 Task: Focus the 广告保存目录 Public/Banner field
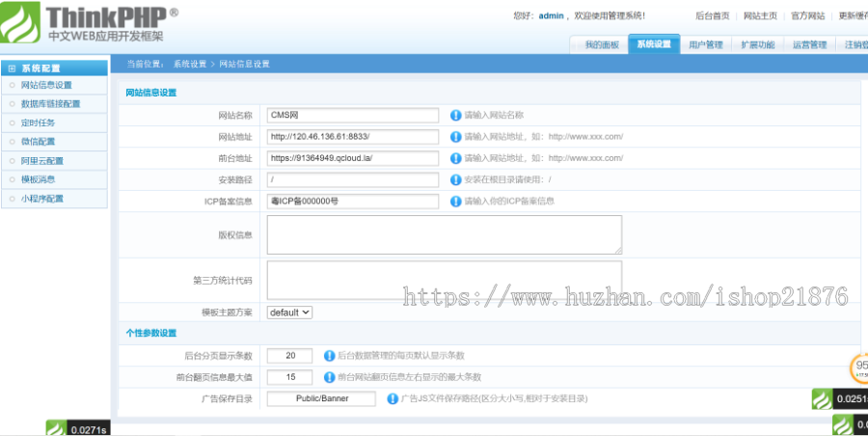pyautogui.click(x=321, y=399)
